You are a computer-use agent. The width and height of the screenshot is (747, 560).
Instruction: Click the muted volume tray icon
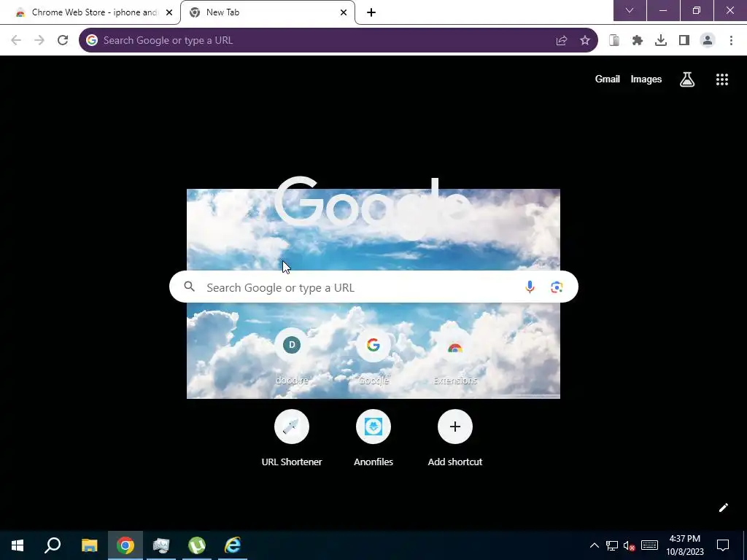(x=630, y=545)
